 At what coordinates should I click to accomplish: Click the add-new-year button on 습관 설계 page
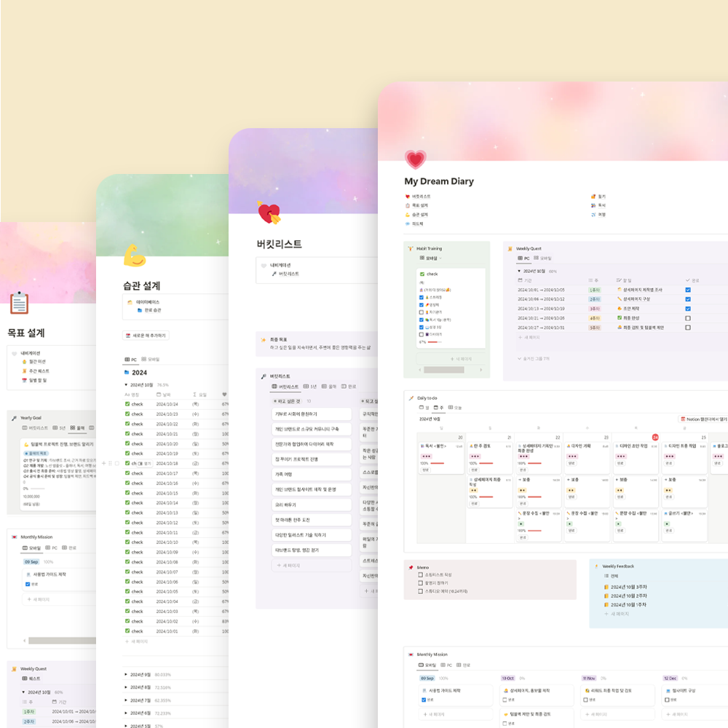(x=146, y=335)
